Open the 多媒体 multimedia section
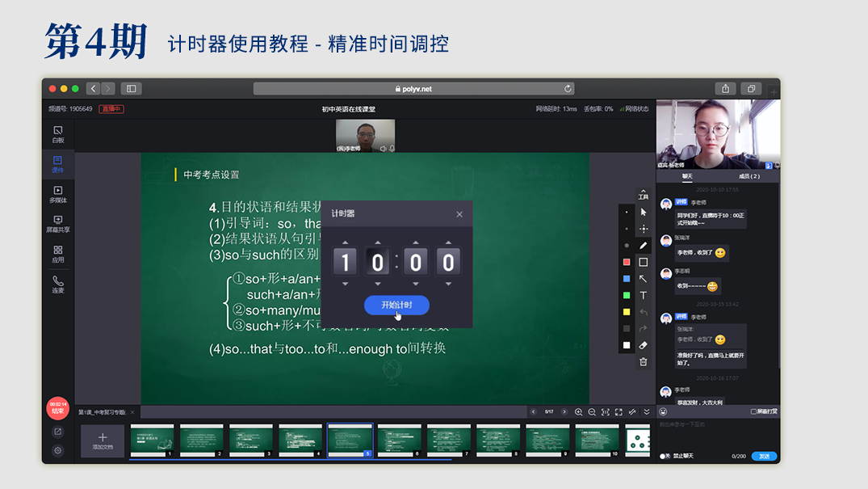The image size is (868, 489). pos(57,194)
